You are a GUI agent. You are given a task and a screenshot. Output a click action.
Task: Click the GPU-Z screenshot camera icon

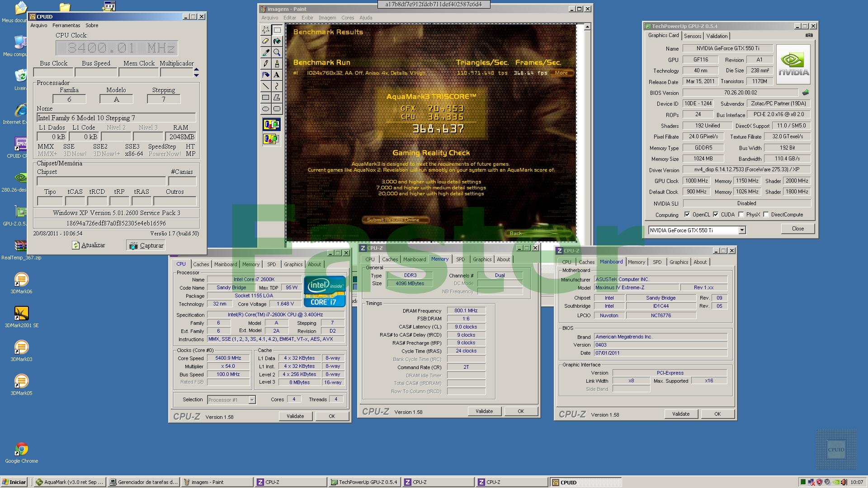point(809,35)
